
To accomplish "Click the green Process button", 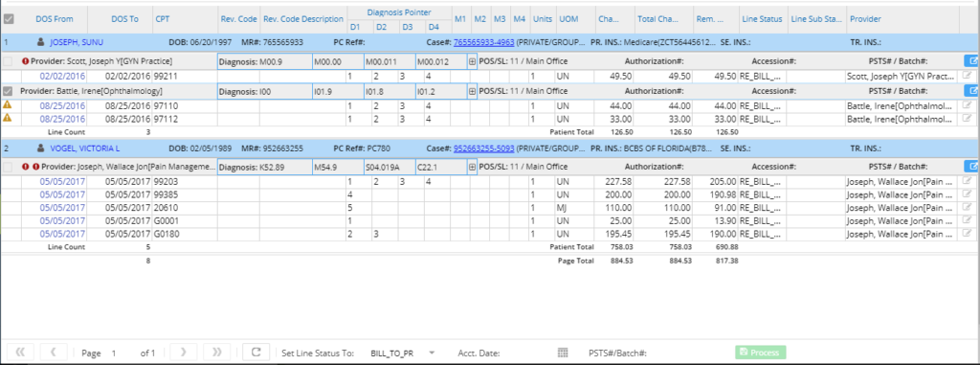I will [761, 353].
